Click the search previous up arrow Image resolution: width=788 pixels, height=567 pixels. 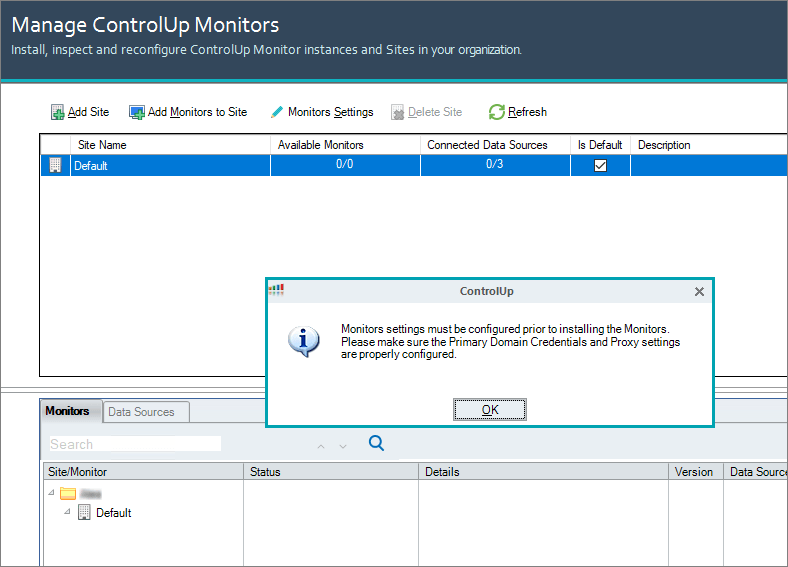click(321, 446)
